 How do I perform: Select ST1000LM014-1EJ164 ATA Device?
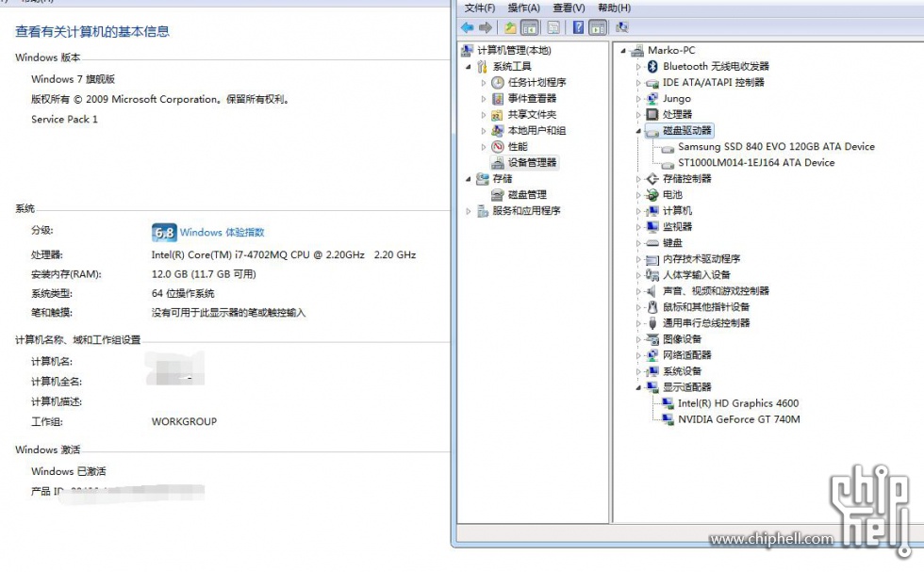[756, 163]
